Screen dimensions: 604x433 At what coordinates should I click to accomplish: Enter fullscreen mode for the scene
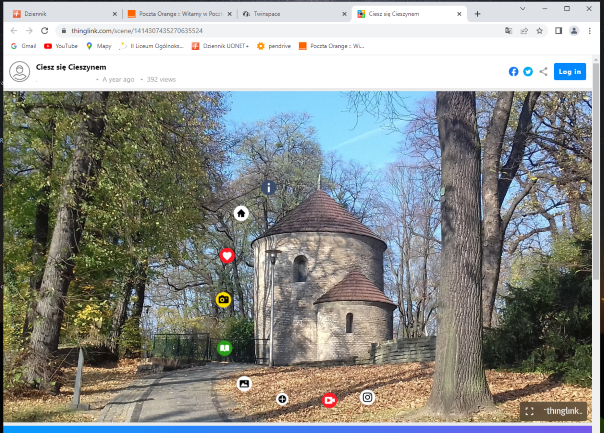tap(530, 411)
